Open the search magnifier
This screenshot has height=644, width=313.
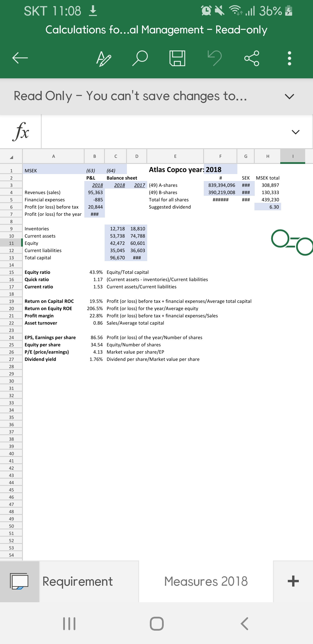click(140, 58)
